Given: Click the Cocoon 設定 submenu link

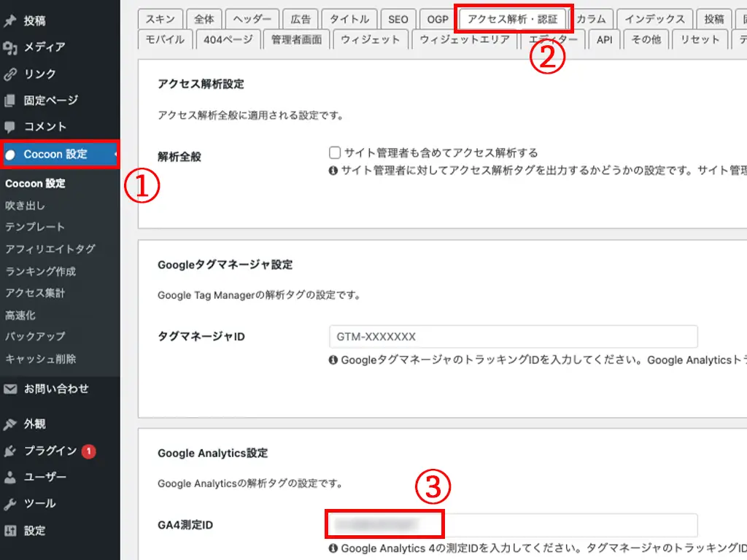Looking at the screenshot, I should [x=35, y=183].
